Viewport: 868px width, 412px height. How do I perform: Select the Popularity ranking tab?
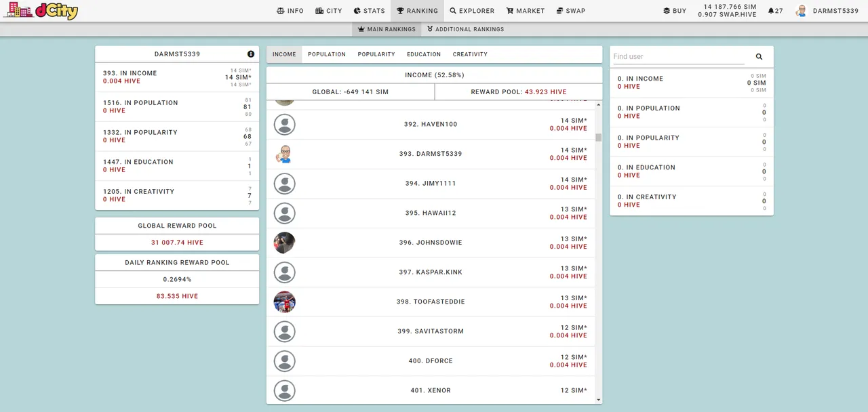tap(376, 54)
